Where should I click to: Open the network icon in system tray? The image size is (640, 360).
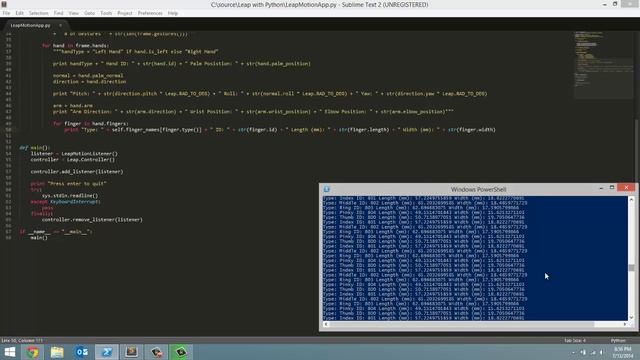(593, 352)
